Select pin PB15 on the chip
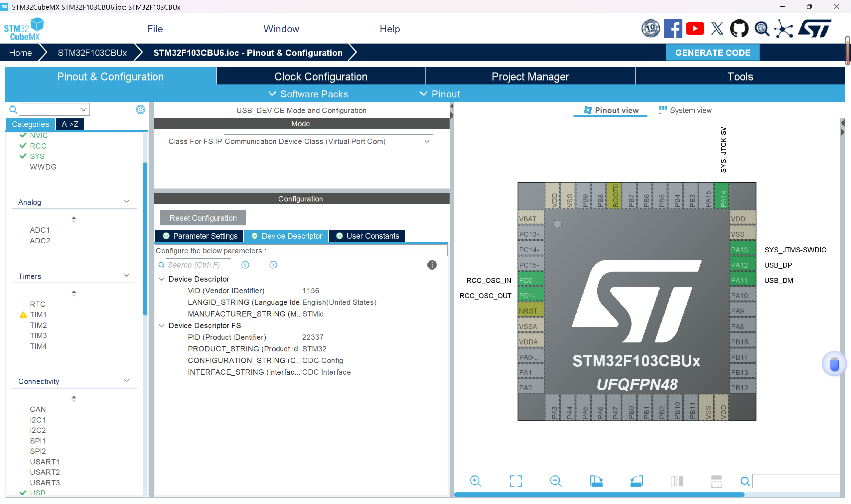Screen dimensions: 851x504 click(x=743, y=342)
